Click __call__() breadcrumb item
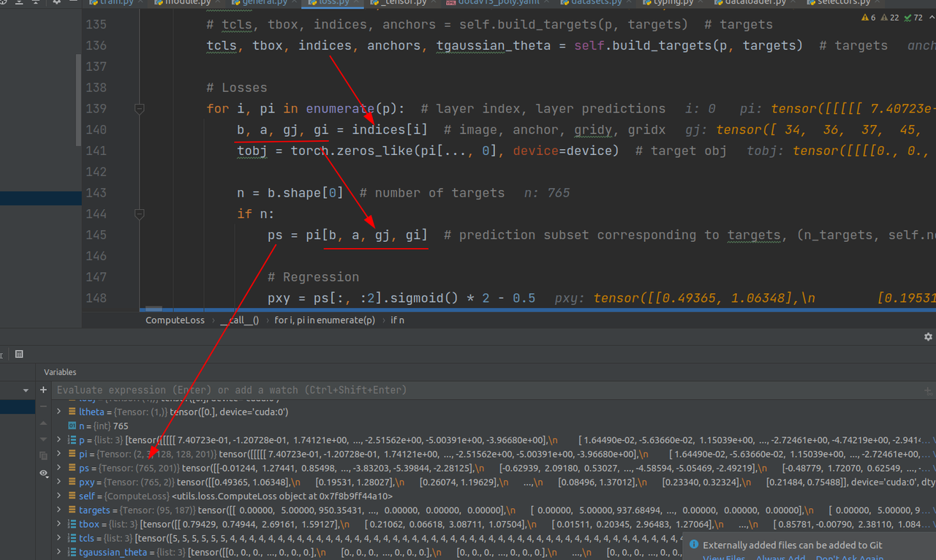 pos(239,320)
